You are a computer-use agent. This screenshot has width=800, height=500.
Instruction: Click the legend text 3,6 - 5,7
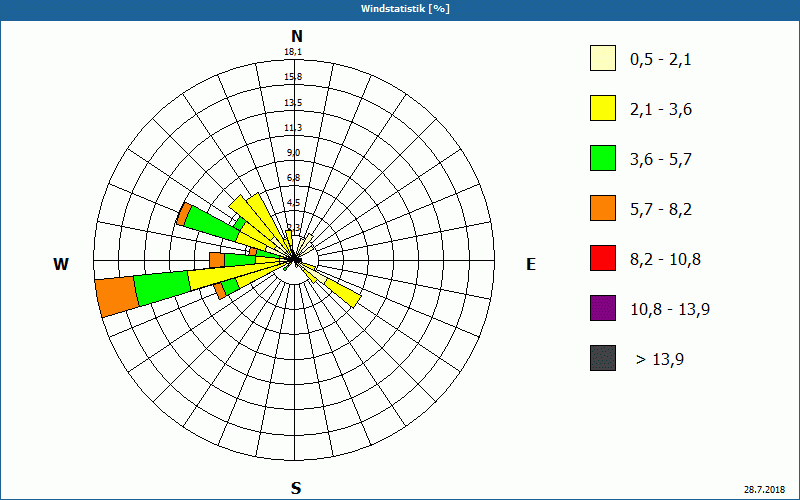tap(661, 160)
